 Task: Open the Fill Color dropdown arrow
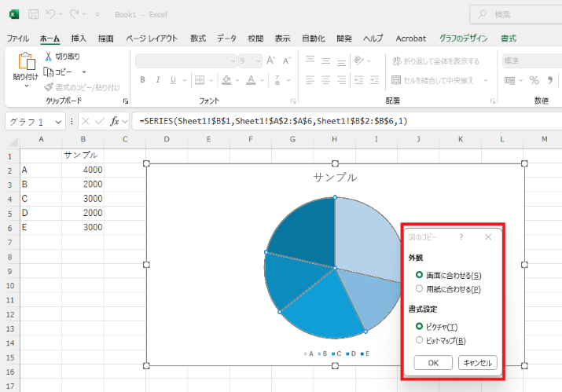click(x=237, y=80)
